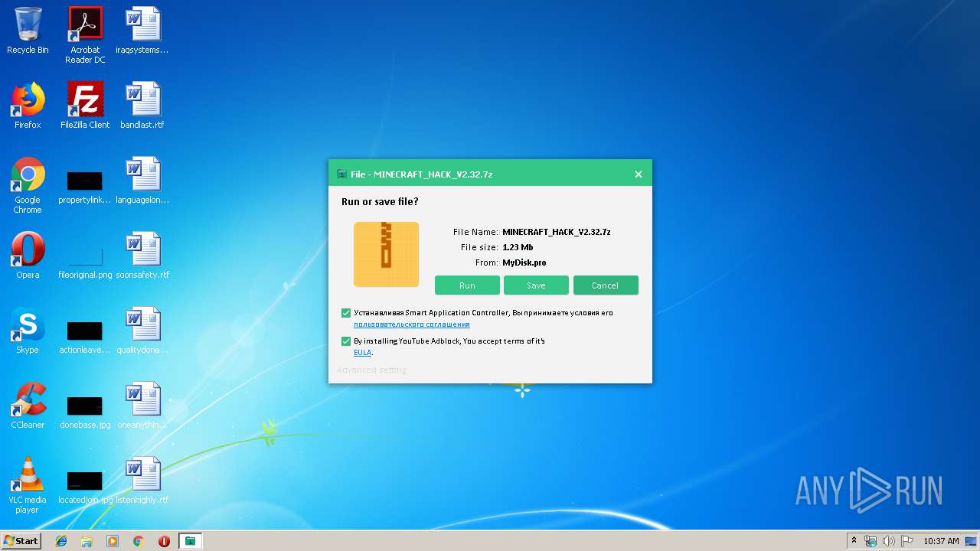Open the Recycle Bin desktop icon
This screenshot has width=980, height=551.
pos(28,31)
